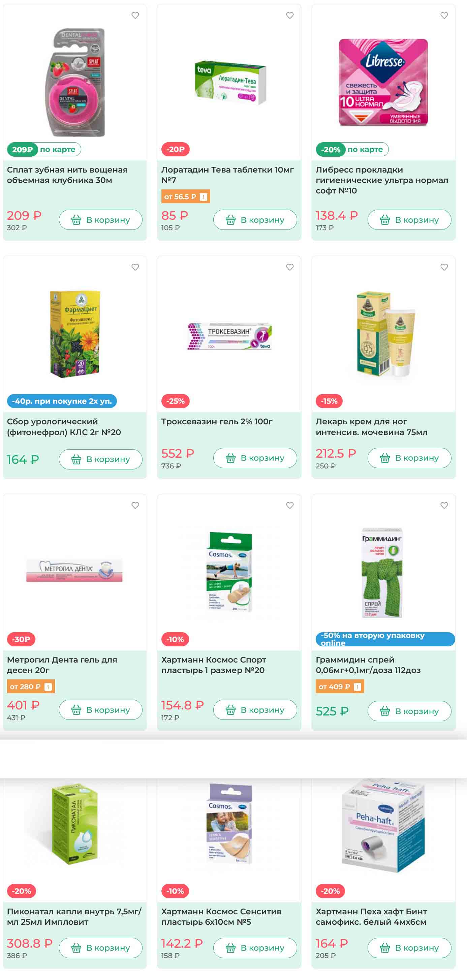467x980 pixels.
Task: Click heart icon on Метрогил Дента card
Action: [135, 505]
